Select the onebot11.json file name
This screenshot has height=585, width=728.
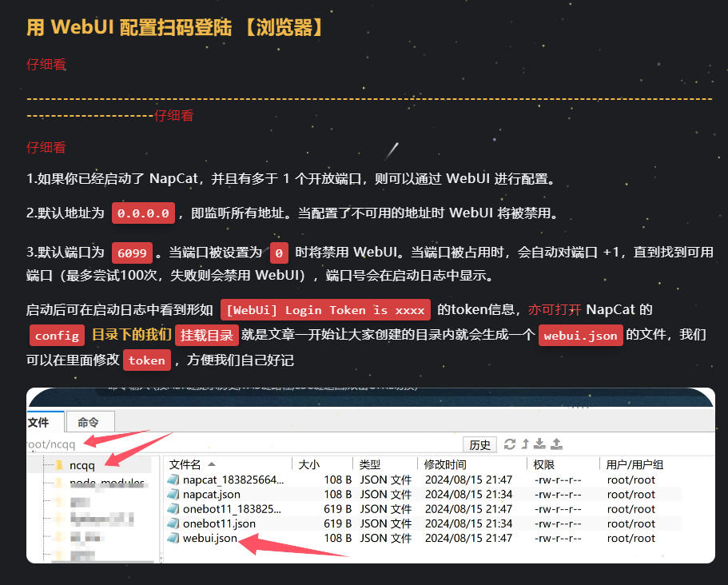pos(219,523)
